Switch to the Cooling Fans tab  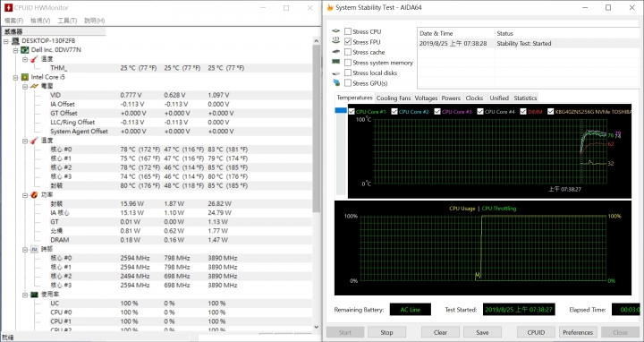coord(393,98)
